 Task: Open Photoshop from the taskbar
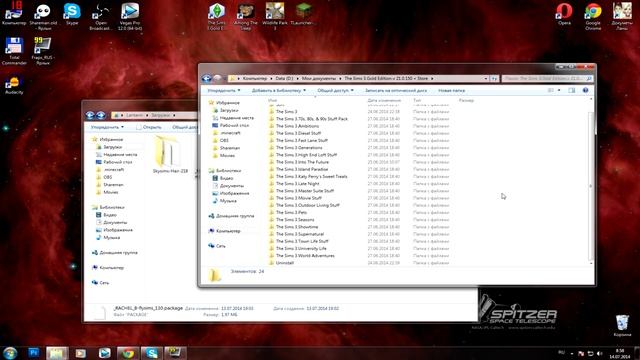[33, 353]
